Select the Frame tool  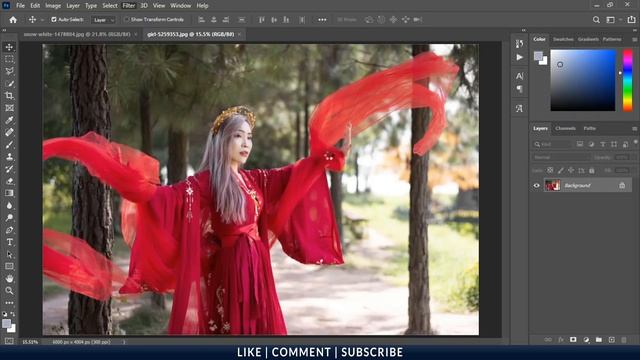(9, 108)
